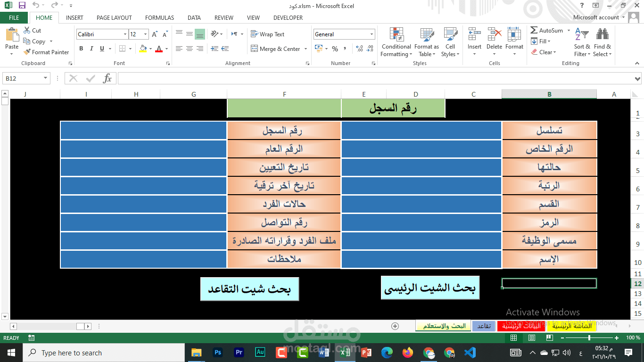The image size is (644, 362).
Task: Click in the formula bar field
Action: 375,78
